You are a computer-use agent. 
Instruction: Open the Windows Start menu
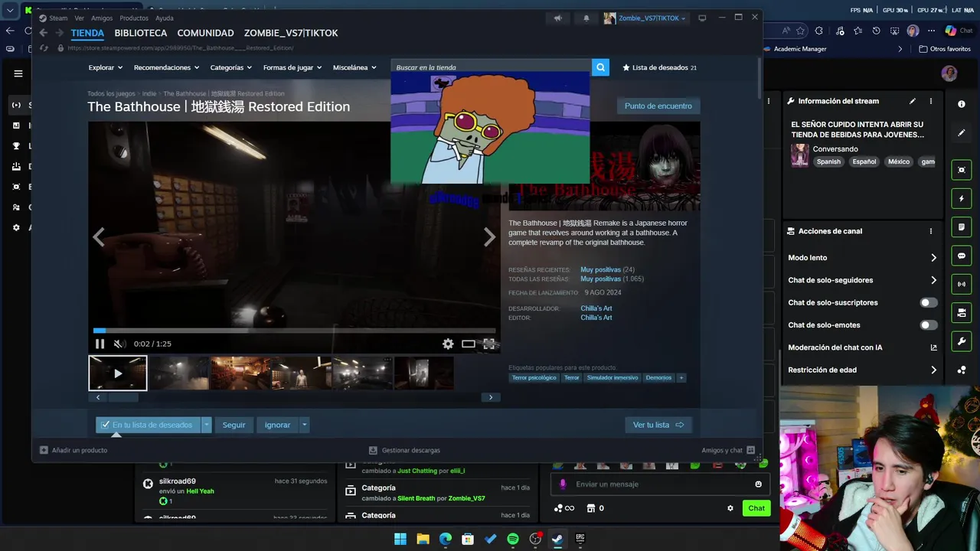(400, 539)
